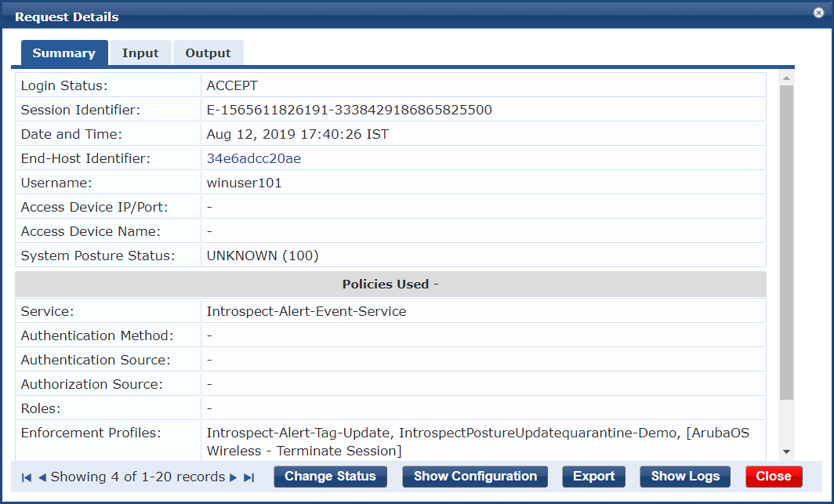Open the Output tab
Image resolution: width=834 pixels, height=504 pixels.
coord(208,53)
